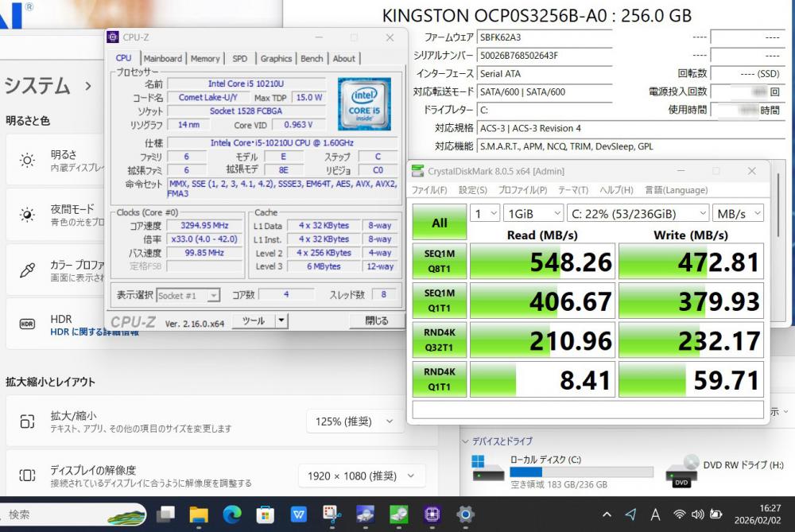Click the システム breadcrumb in Settings
The width and height of the screenshot is (795, 532).
37,86
